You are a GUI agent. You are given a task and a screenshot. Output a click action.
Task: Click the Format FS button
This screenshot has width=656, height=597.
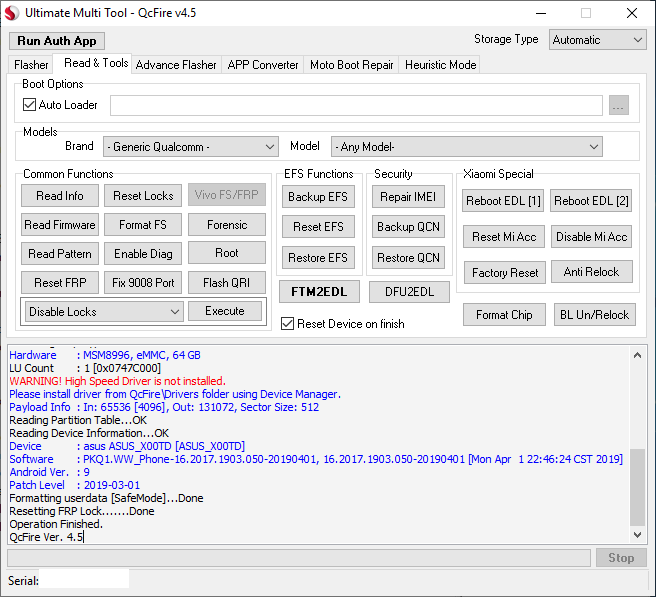point(143,225)
